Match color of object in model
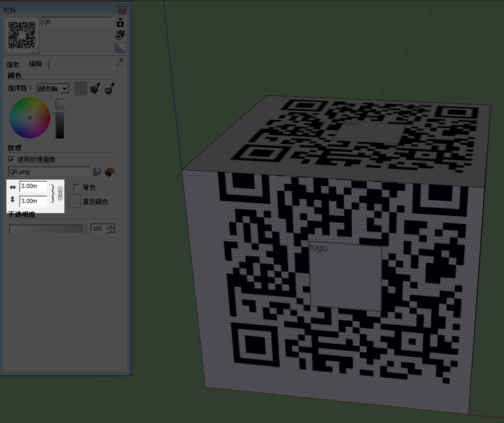Viewport: 504px width, 423px height. 95,88
